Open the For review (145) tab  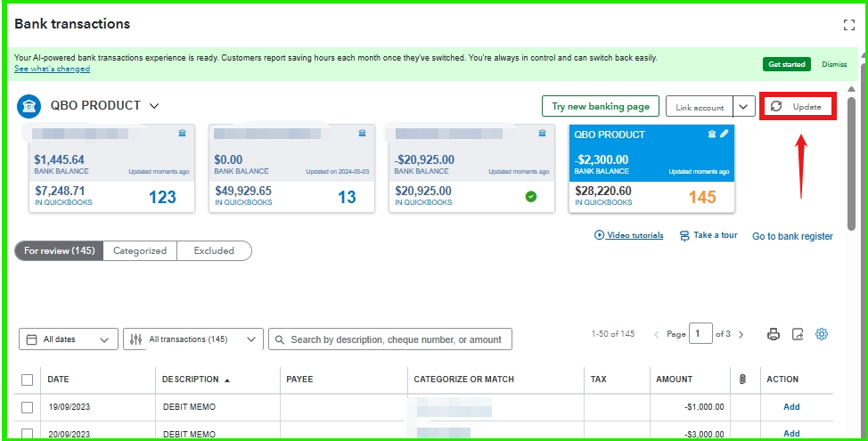[x=59, y=250]
